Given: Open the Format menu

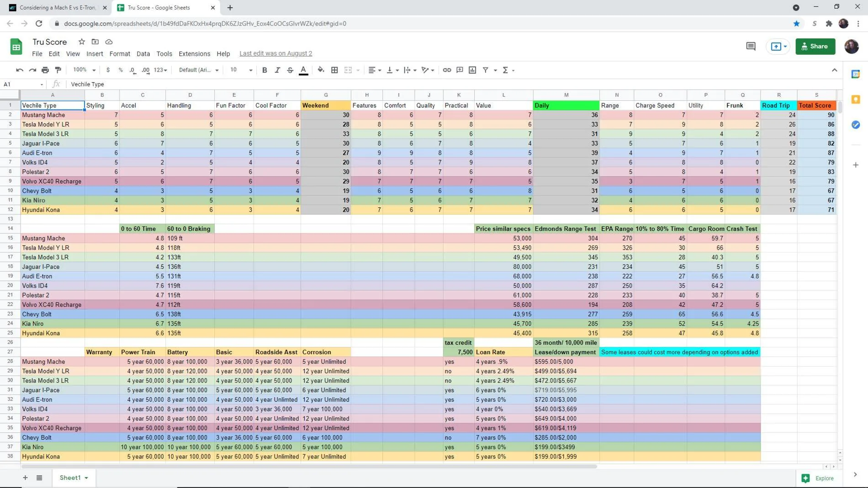Looking at the screenshot, I should click(120, 53).
